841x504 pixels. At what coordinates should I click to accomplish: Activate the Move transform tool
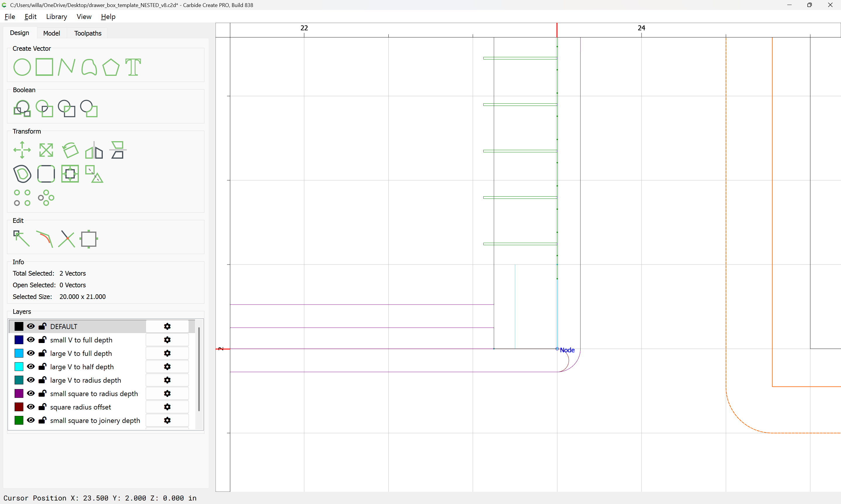coord(22,150)
